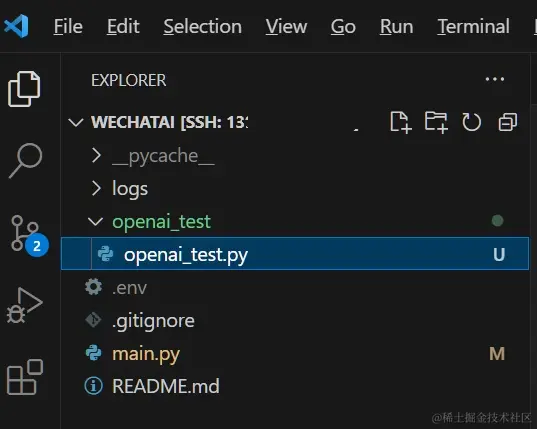Click the New Folder icon

[436, 122]
